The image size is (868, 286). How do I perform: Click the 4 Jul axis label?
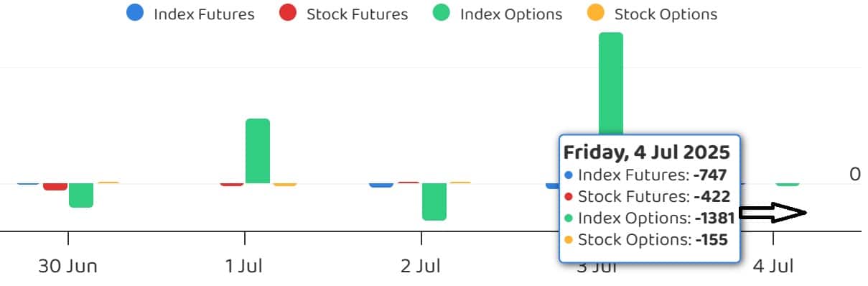pyautogui.click(x=773, y=267)
